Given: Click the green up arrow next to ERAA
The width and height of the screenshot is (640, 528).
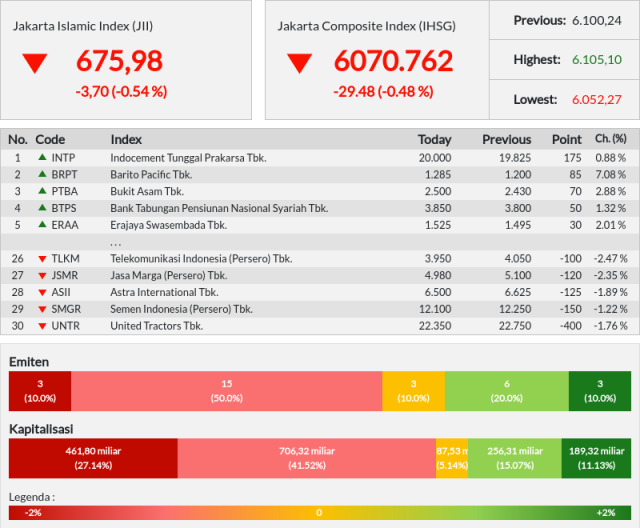Looking at the screenshot, I should pyautogui.click(x=42, y=224).
